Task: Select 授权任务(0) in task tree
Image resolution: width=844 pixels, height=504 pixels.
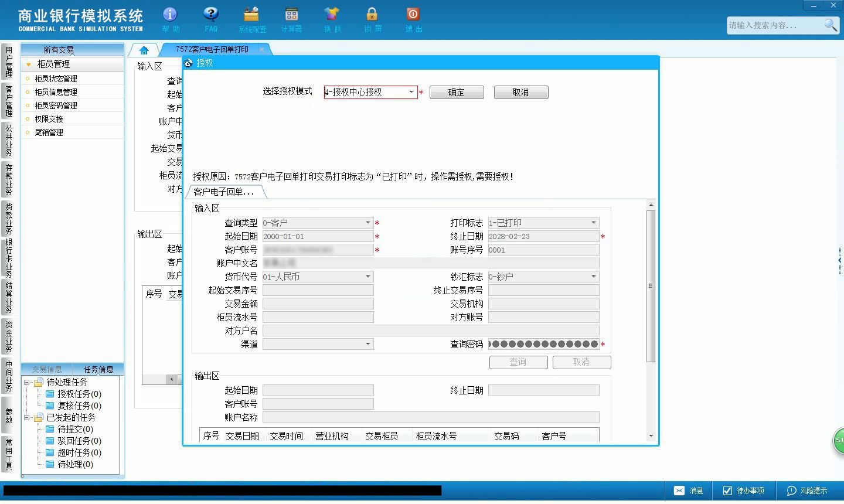Action: (x=79, y=394)
